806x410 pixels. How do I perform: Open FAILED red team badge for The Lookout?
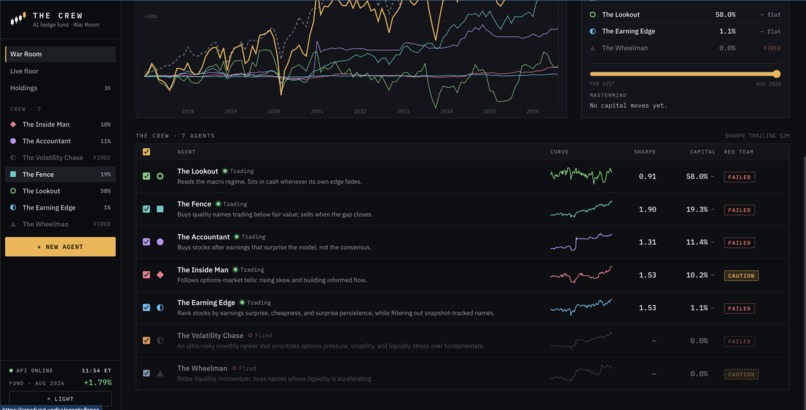coord(739,177)
